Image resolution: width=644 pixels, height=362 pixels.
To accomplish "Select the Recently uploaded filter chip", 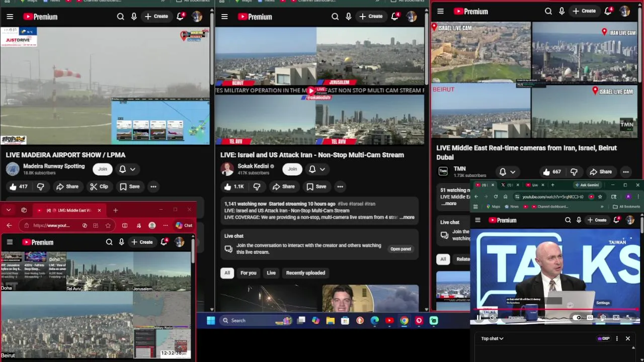I will tap(305, 273).
